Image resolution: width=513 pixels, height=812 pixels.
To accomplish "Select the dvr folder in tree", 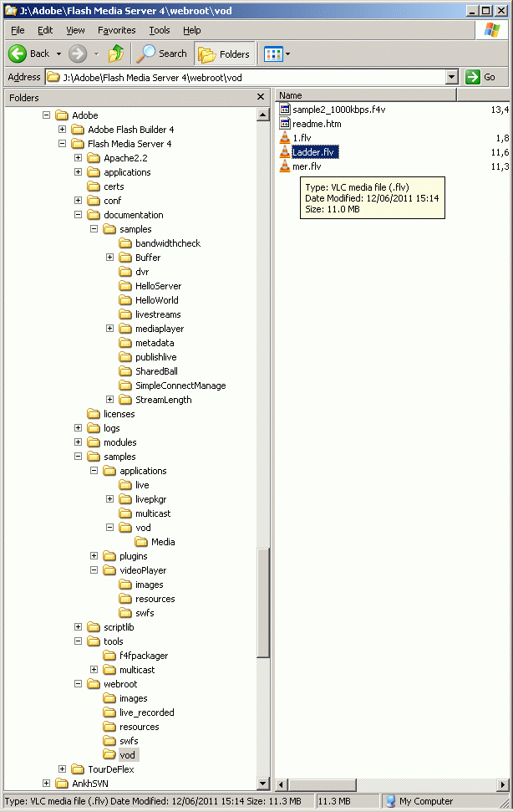I will [x=142, y=271].
